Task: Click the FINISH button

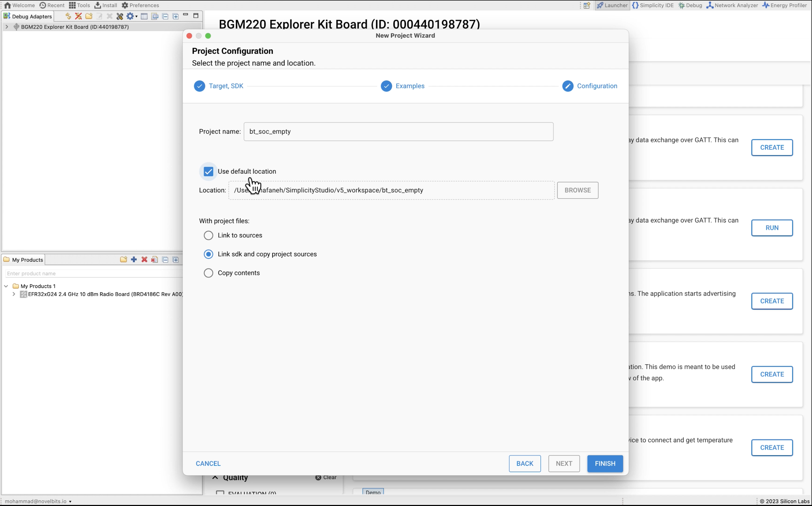Action: [605, 463]
